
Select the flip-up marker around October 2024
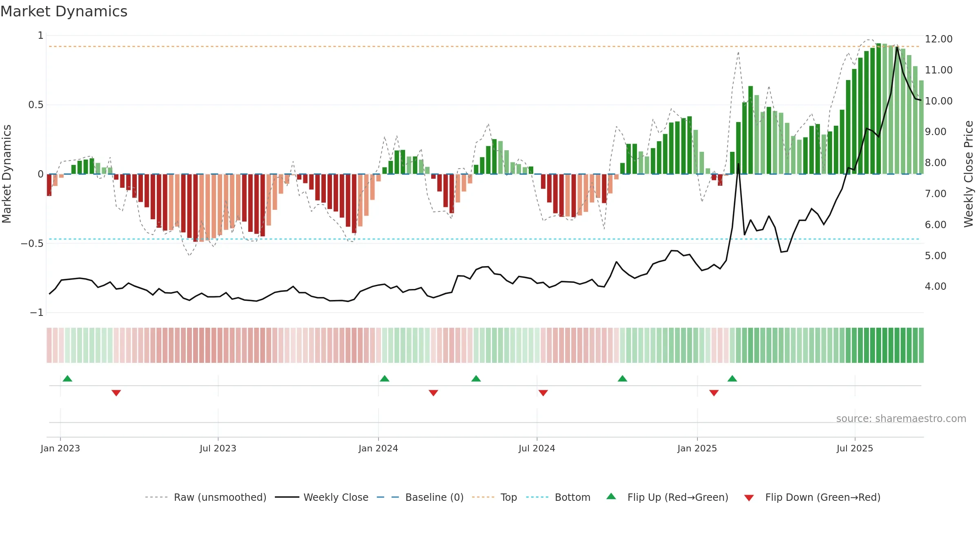pos(622,378)
